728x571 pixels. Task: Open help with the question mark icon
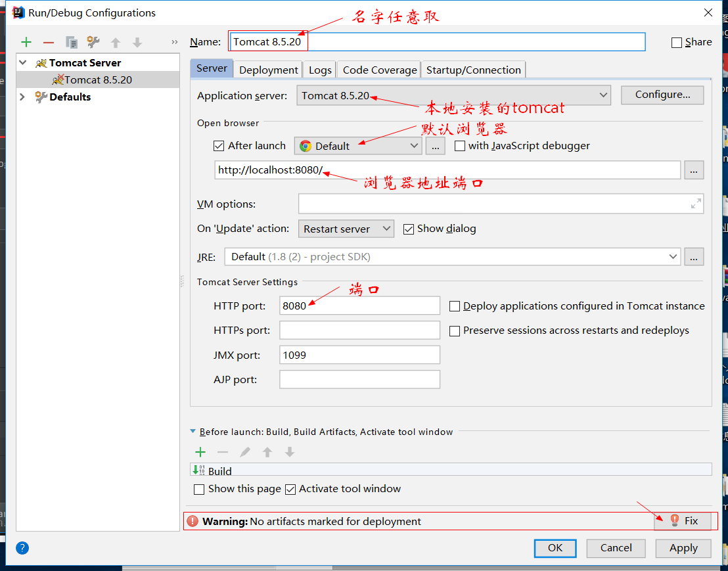22,548
